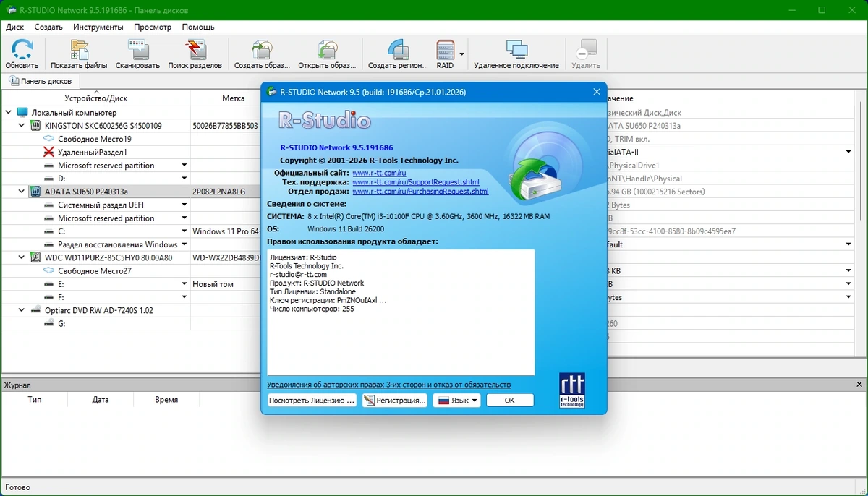Open the RAID dropdown arrow in toolbar

coord(461,54)
